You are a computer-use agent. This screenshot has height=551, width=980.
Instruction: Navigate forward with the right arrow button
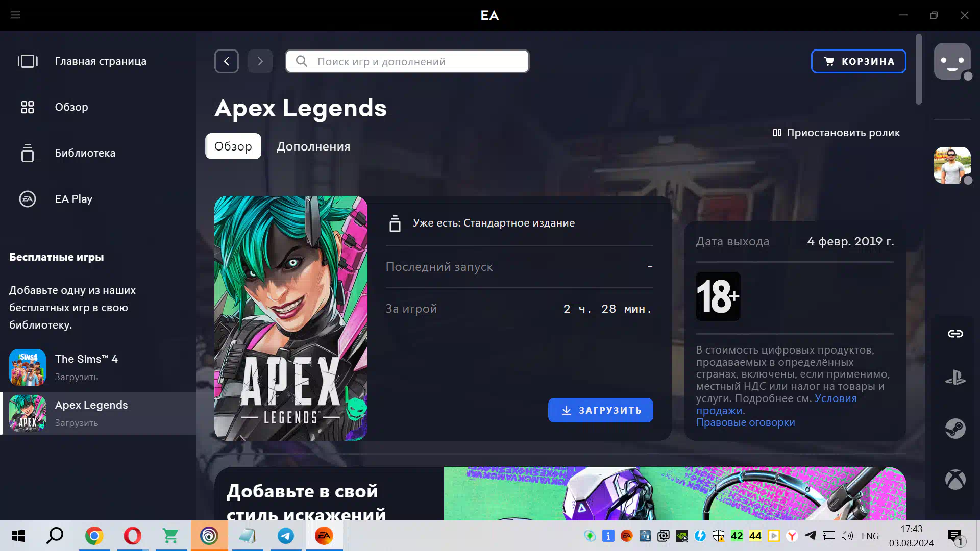click(260, 61)
